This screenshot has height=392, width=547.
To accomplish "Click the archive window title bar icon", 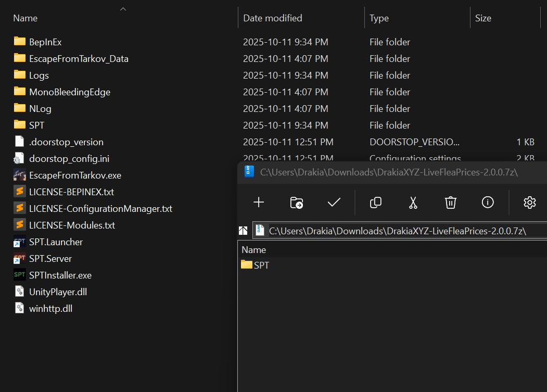I will (x=249, y=171).
